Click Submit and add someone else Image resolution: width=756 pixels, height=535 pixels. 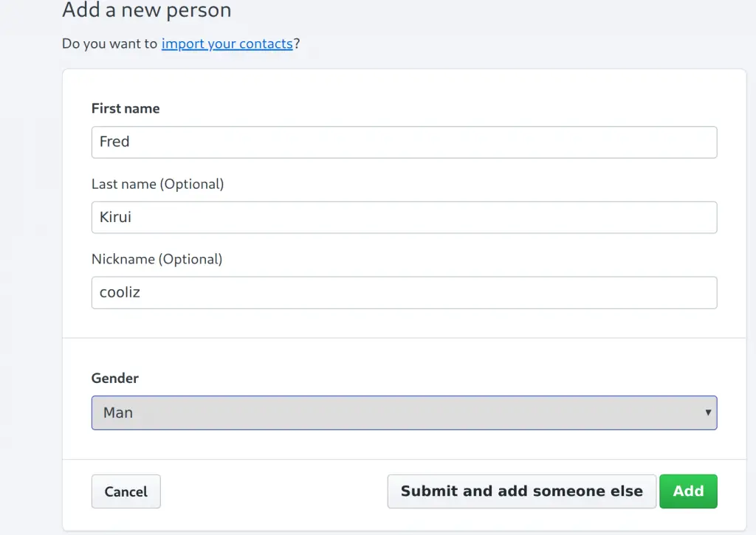coord(521,491)
